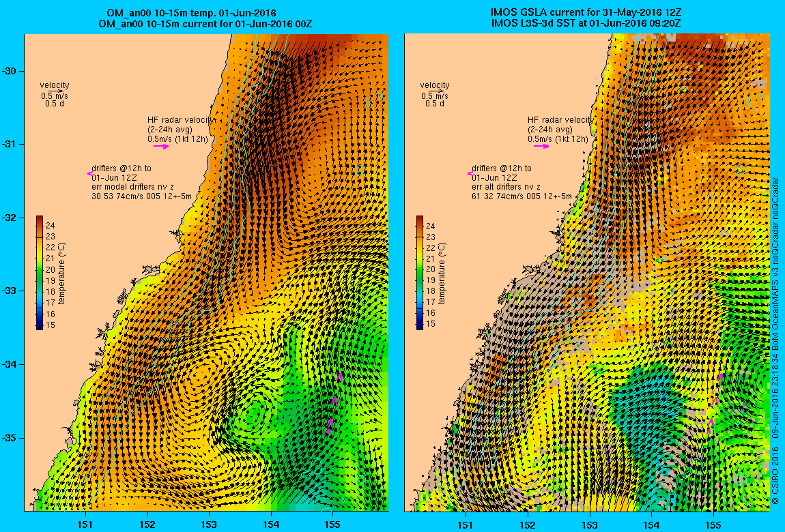Click the -30 latitude tick label
The height and width of the screenshot is (532, 785).
pos(10,71)
